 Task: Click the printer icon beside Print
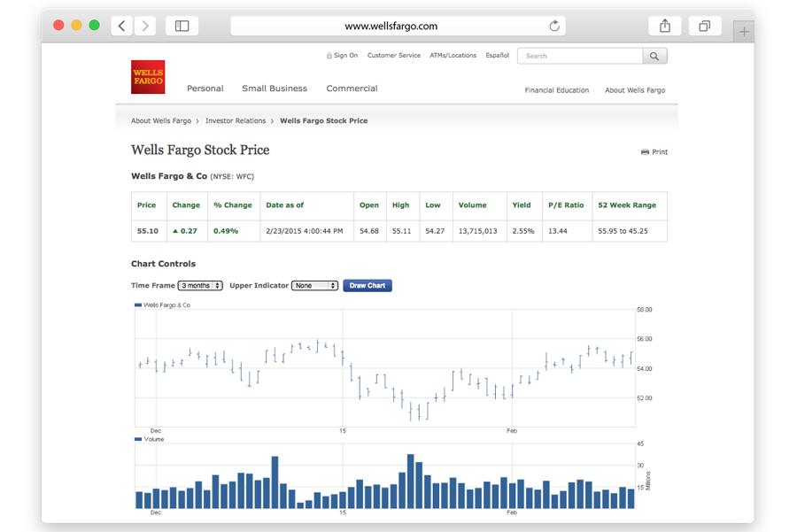(645, 152)
